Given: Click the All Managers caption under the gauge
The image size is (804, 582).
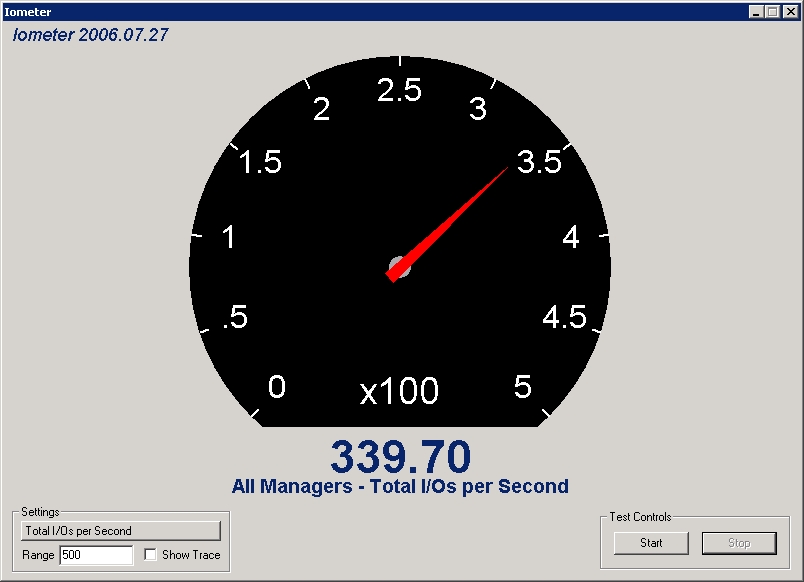Looking at the screenshot, I should pyautogui.click(x=400, y=487).
